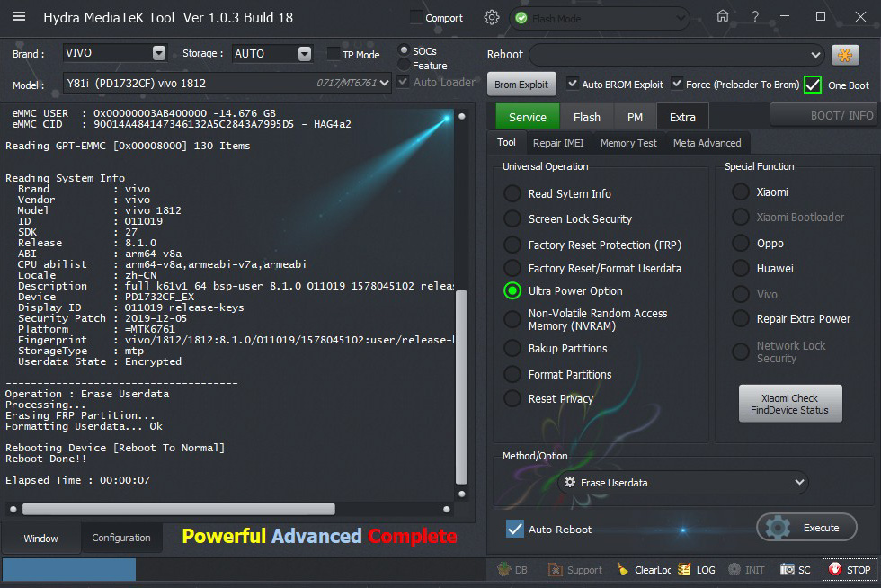Image resolution: width=881 pixels, height=588 pixels.
Task: Click the home icon in title bar
Action: (723, 16)
